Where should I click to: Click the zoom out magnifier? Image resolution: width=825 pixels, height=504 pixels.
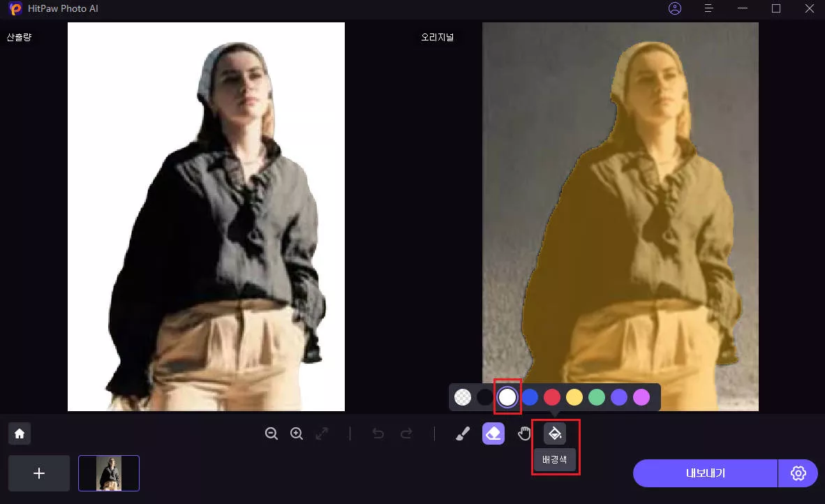272,433
